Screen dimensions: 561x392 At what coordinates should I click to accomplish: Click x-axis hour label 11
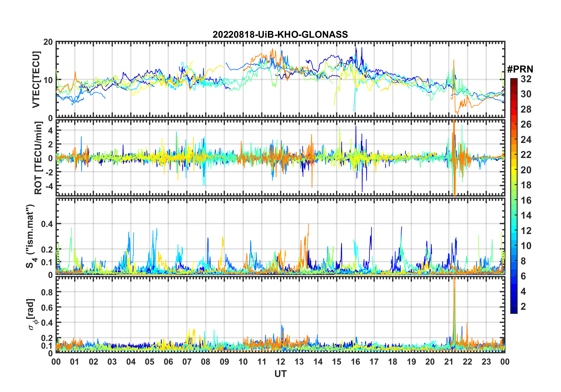click(x=262, y=362)
